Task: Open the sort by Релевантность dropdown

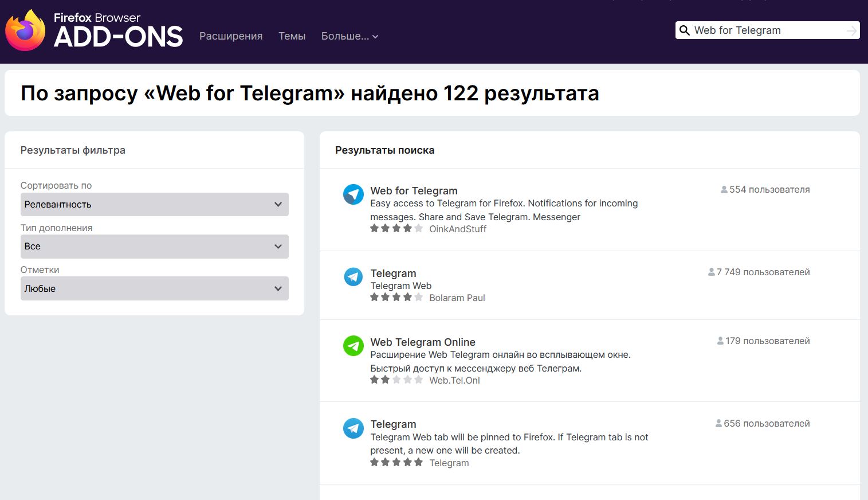Action: click(x=154, y=205)
